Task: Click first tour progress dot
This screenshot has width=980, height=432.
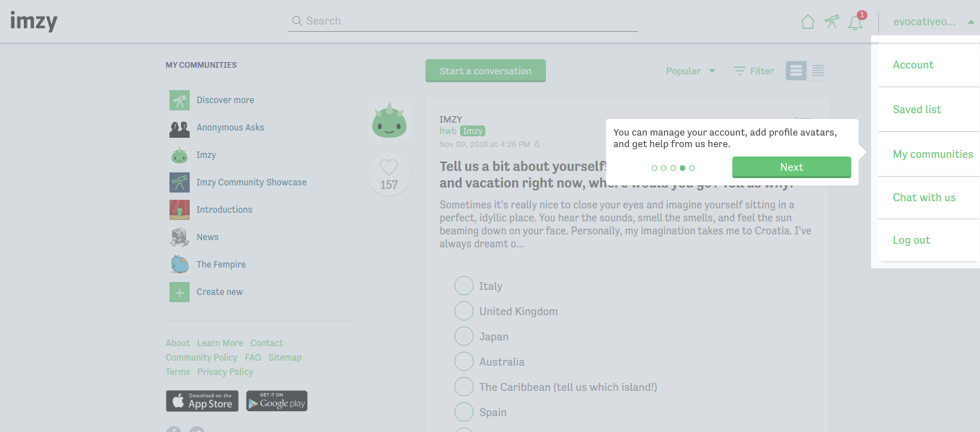Action: coord(654,167)
